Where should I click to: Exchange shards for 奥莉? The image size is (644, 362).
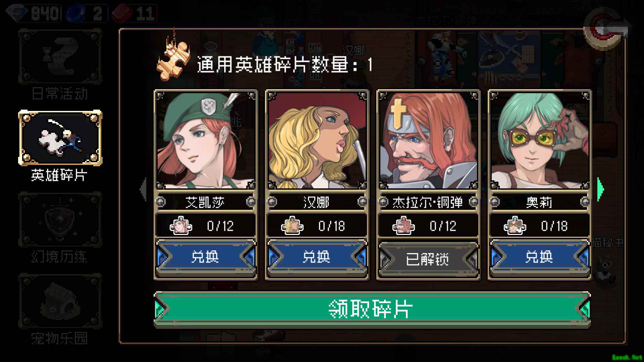[x=540, y=257]
